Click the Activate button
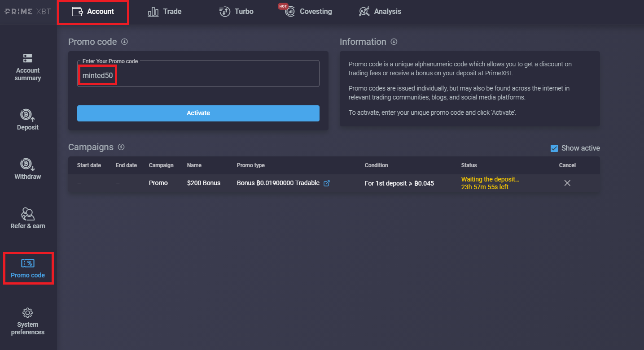 [198, 113]
